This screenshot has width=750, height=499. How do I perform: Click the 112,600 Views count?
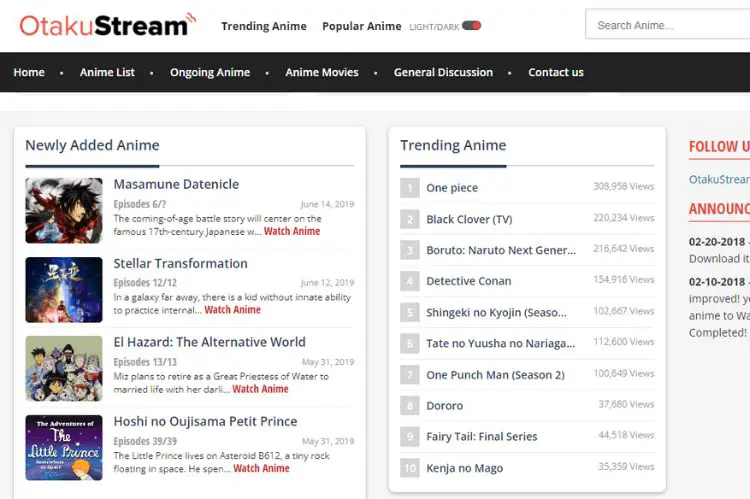[624, 342]
